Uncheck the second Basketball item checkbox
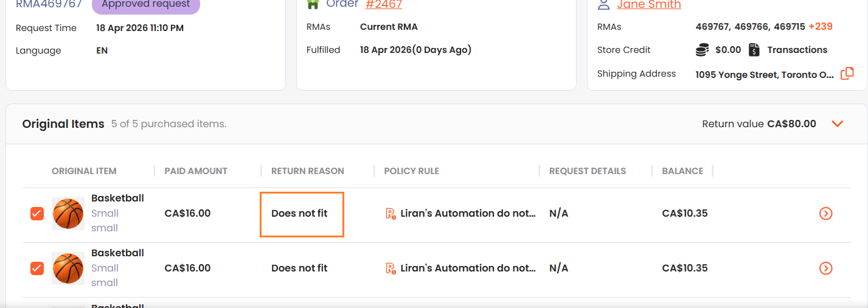The image size is (868, 308). coord(37,268)
